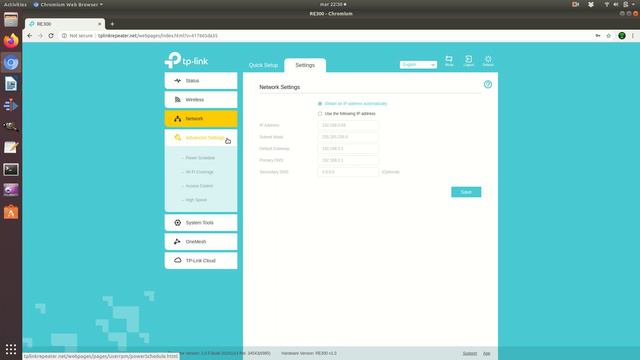Show applications grid in dock
This screenshot has height=360, width=640.
(x=11, y=349)
